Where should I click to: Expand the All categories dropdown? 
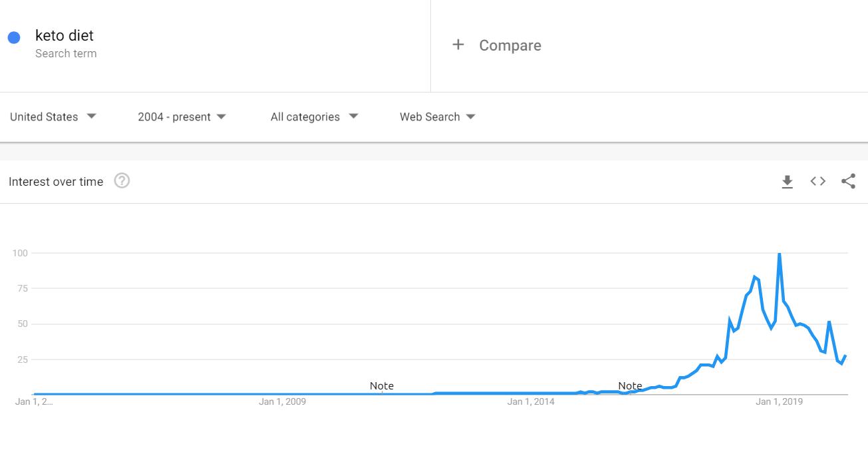pyautogui.click(x=314, y=117)
